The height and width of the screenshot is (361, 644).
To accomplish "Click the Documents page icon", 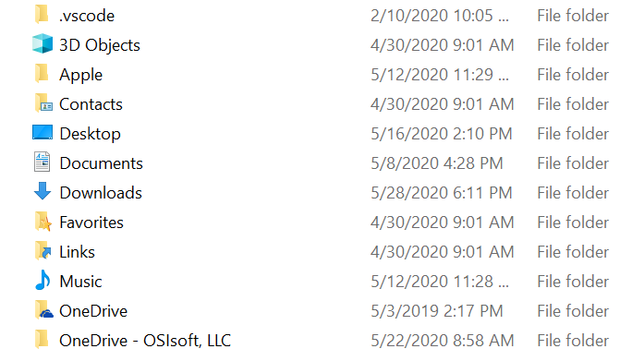I will 42,162.
